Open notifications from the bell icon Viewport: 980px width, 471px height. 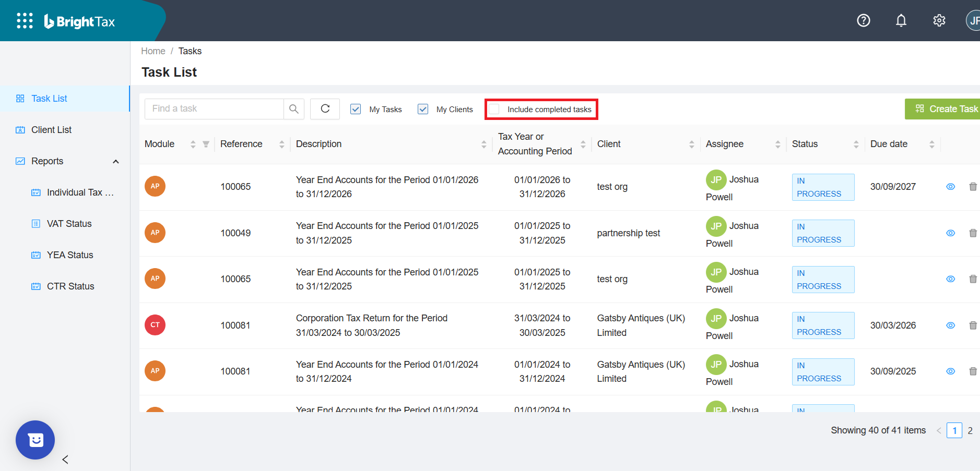pyautogui.click(x=901, y=20)
